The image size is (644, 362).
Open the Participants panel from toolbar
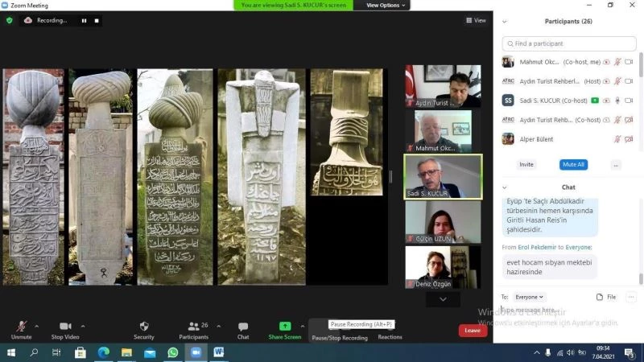coord(193,329)
